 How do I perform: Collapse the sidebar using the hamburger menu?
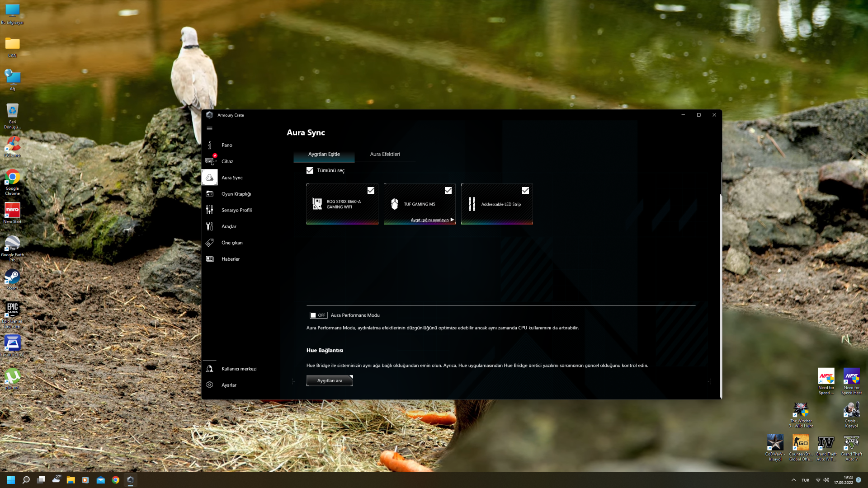click(209, 128)
